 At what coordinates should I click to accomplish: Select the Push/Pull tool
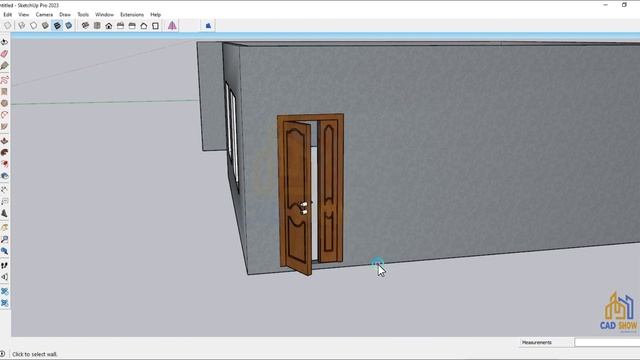click(x=4, y=141)
